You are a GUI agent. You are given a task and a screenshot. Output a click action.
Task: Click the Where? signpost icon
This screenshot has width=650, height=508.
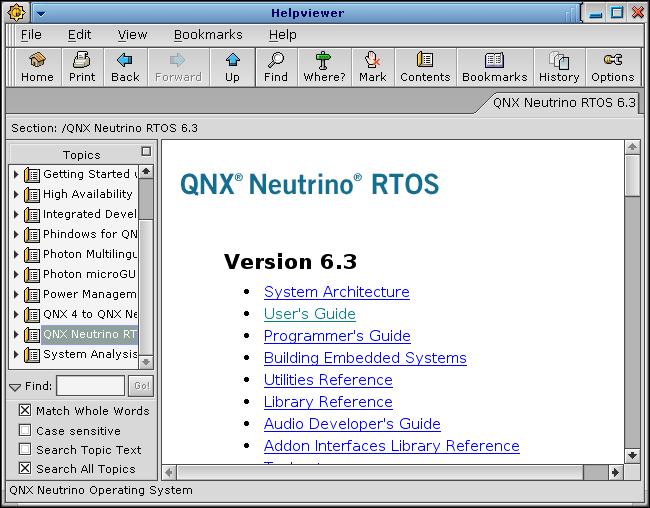(x=324, y=67)
